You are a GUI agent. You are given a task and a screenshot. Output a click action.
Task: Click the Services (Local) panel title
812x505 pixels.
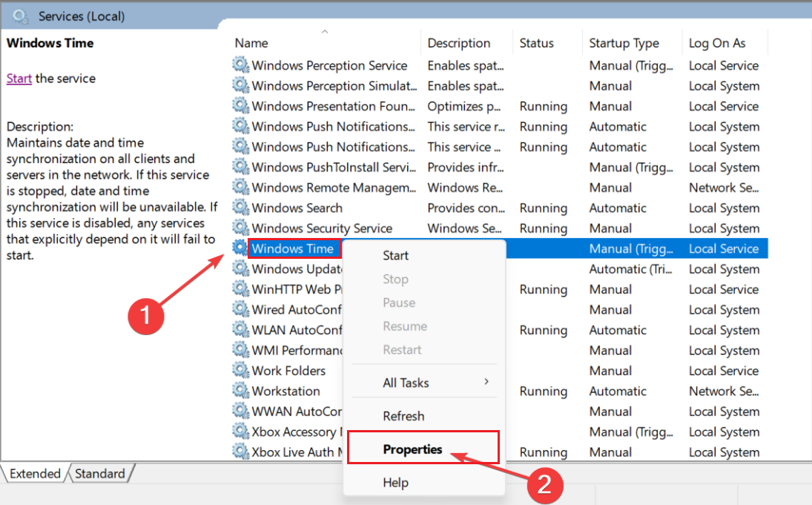pos(82,16)
